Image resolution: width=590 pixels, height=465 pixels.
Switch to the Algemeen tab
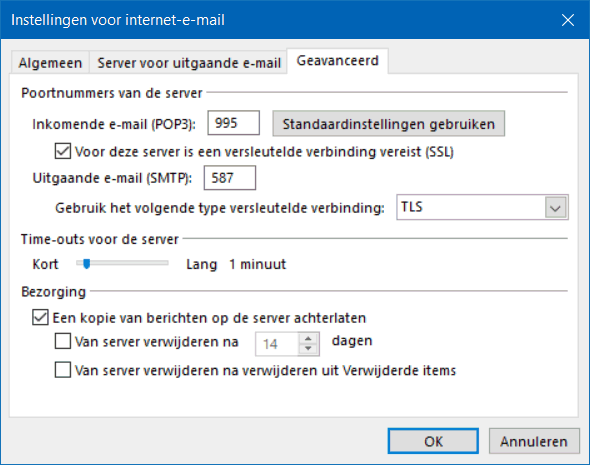point(50,62)
